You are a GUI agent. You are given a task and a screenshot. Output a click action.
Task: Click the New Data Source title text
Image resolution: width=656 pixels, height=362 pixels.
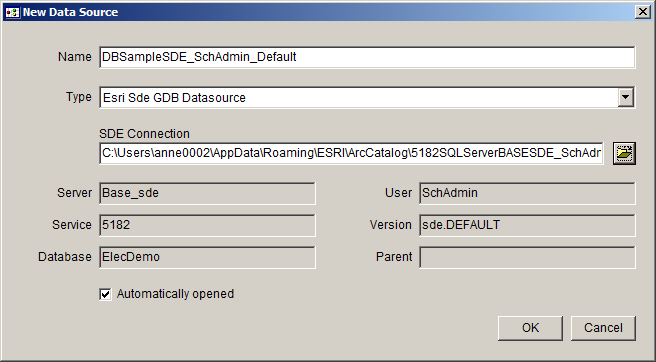(70, 12)
